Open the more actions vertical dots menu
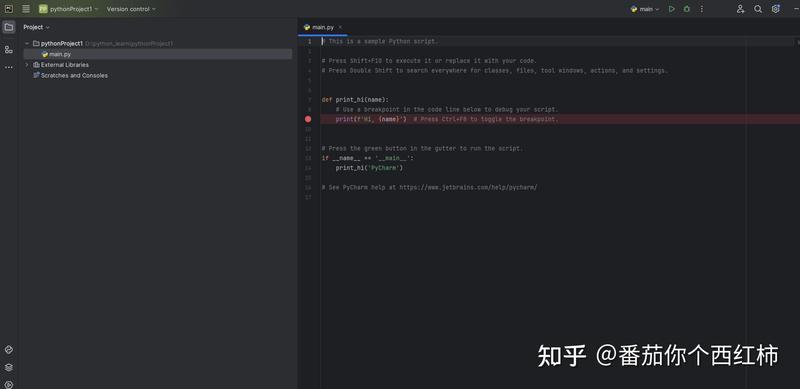 (x=702, y=9)
